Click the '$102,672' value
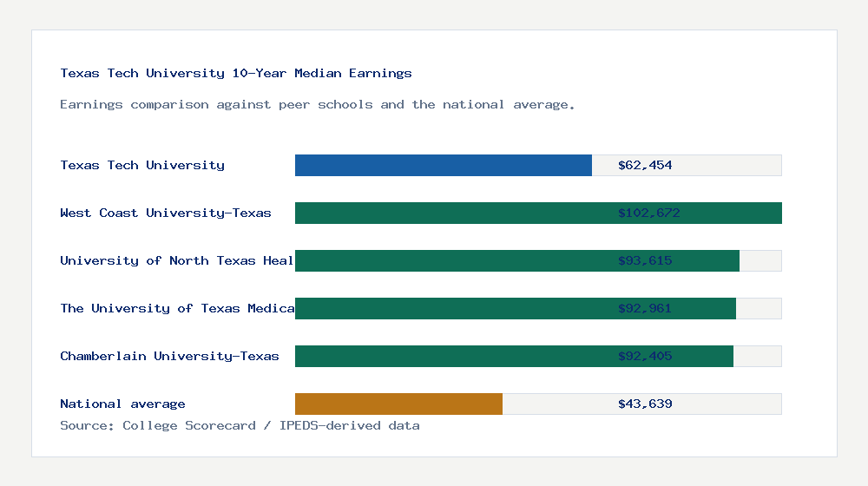Image resolution: width=868 pixels, height=486 pixels. pos(648,213)
